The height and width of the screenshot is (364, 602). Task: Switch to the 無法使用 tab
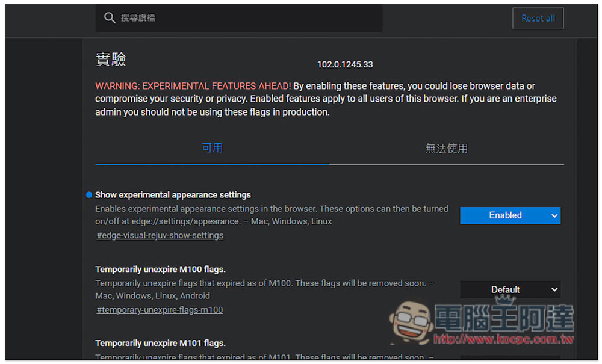tap(447, 148)
